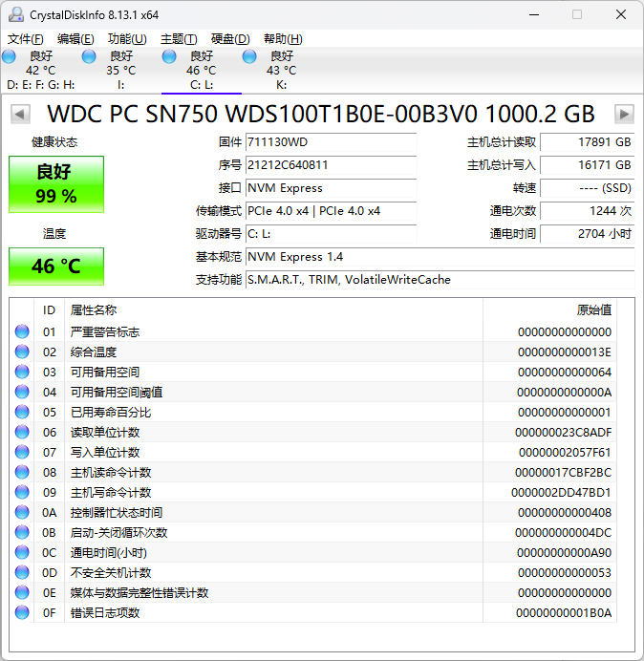The height and width of the screenshot is (661, 644).
Task: Open the 文件(F) menu
Action: pos(25,39)
